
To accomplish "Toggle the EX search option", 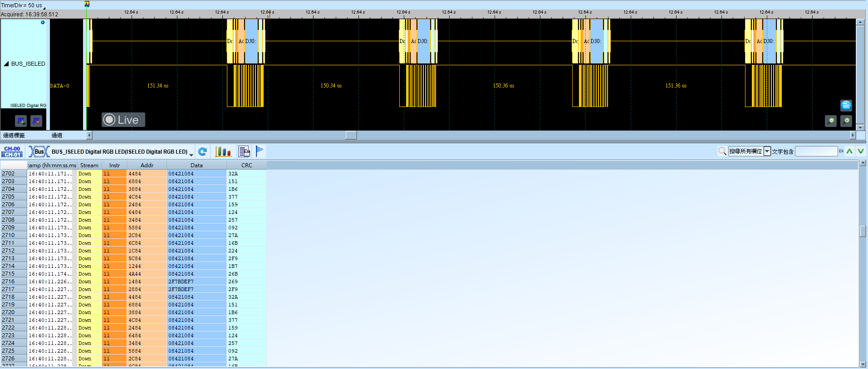I will (841, 151).
